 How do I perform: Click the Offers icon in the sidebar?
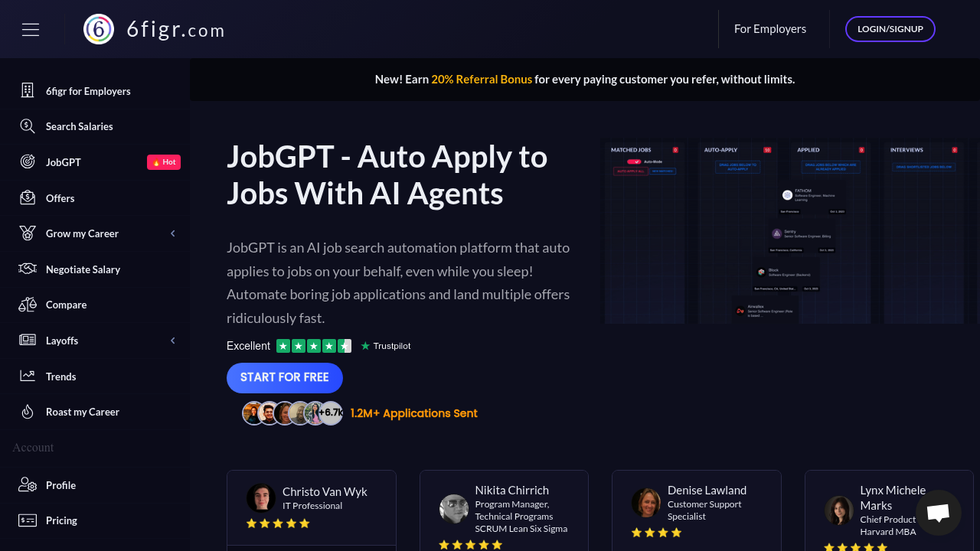tap(27, 197)
